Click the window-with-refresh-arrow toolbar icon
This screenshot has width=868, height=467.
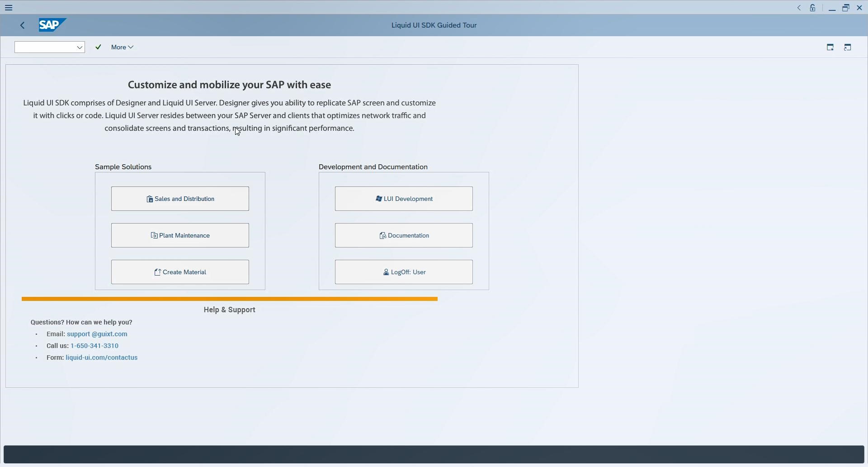click(848, 47)
